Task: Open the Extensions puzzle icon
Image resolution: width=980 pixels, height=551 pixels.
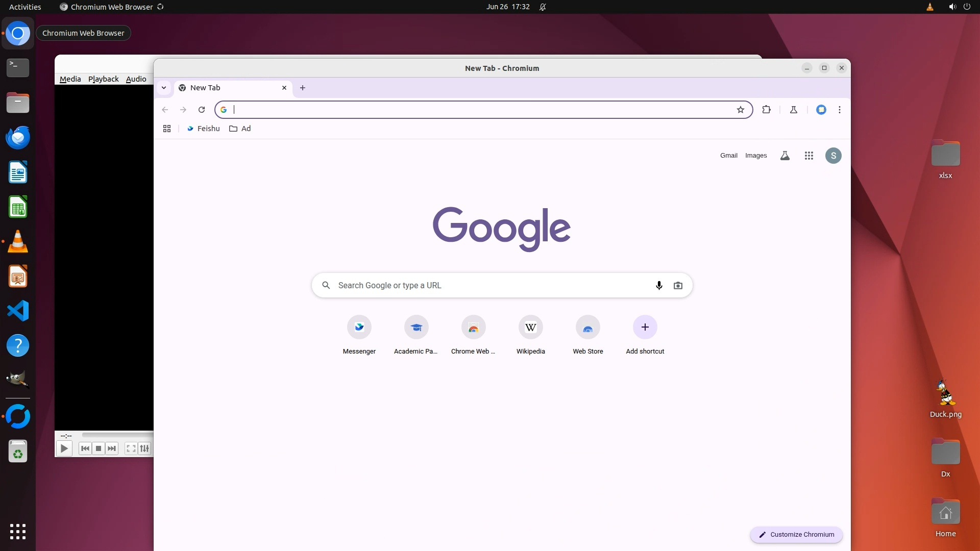Action: coord(766,110)
